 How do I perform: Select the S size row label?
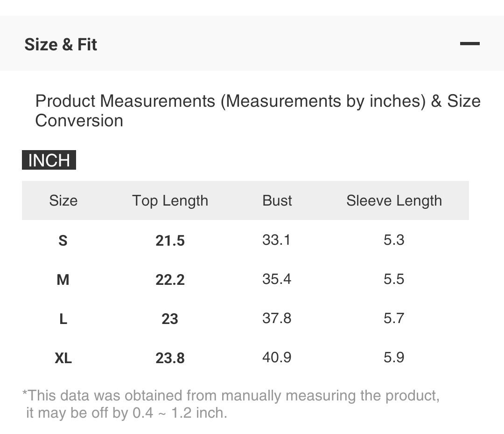click(x=63, y=241)
